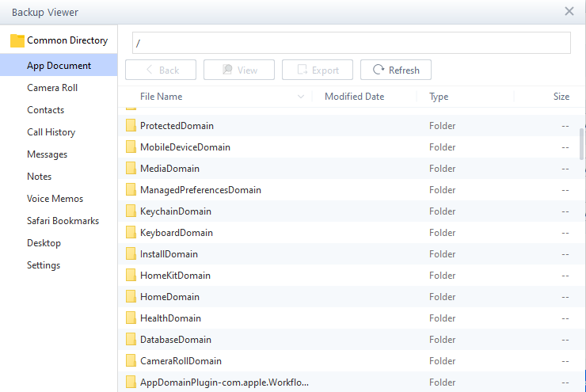Click the Modified Date column header

click(x=354, y=97)
